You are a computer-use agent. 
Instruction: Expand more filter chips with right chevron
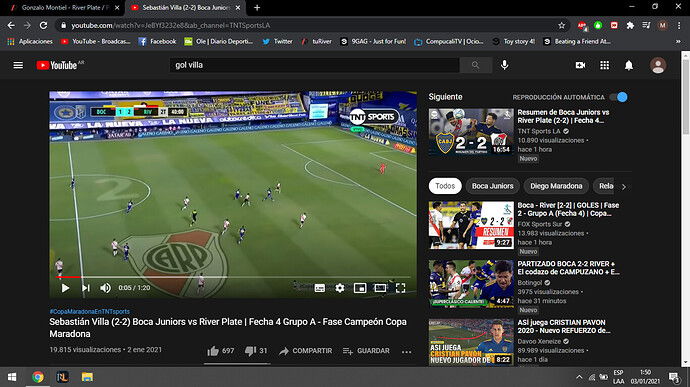[624, 187]
